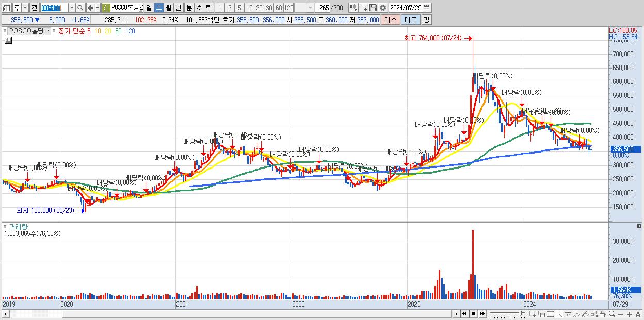Select monthly chart 월 period button

pyautogui.click(x=168, y=8)
